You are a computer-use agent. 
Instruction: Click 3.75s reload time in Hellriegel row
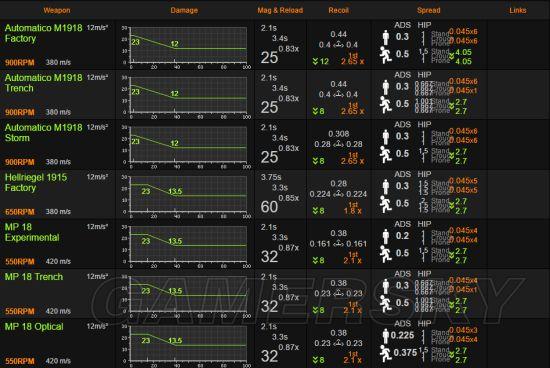(x=271, y=177)
